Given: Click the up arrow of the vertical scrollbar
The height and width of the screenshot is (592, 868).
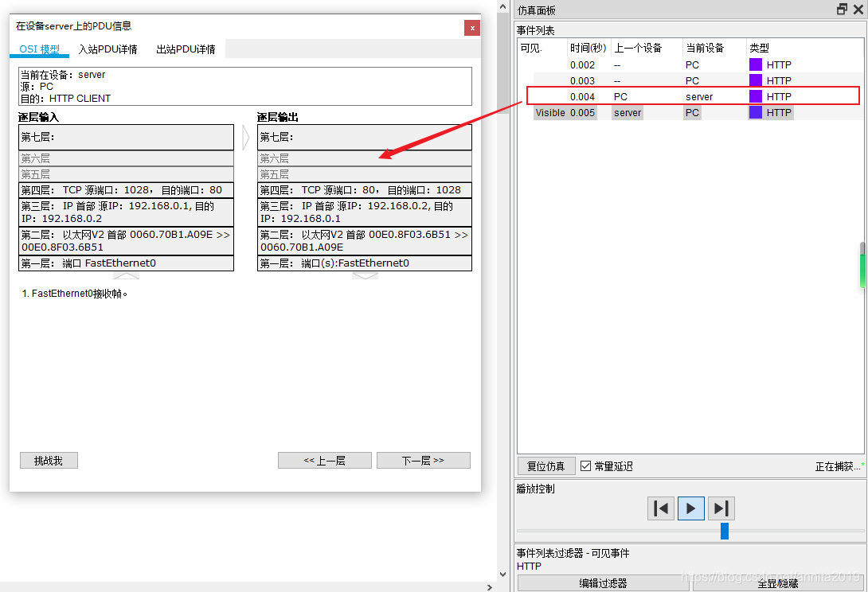Looking at the screenshot, I should (502, 6).
